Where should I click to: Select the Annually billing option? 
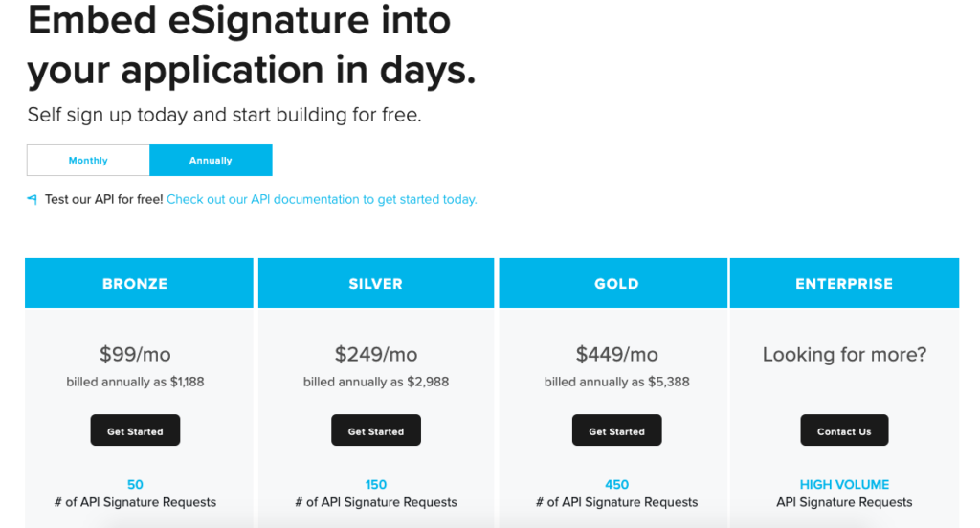click(x=211, y=161)
